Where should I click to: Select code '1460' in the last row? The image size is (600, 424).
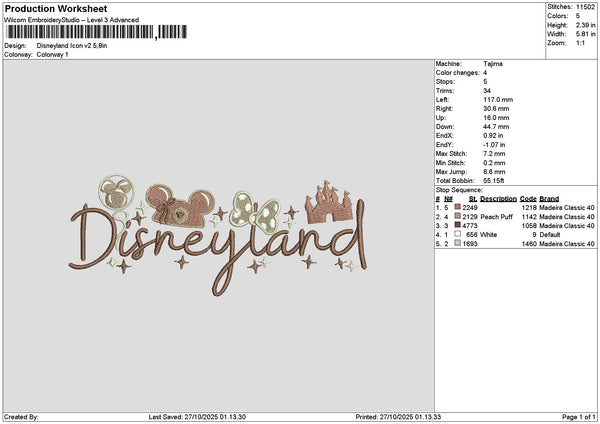[x=529, y=244]
